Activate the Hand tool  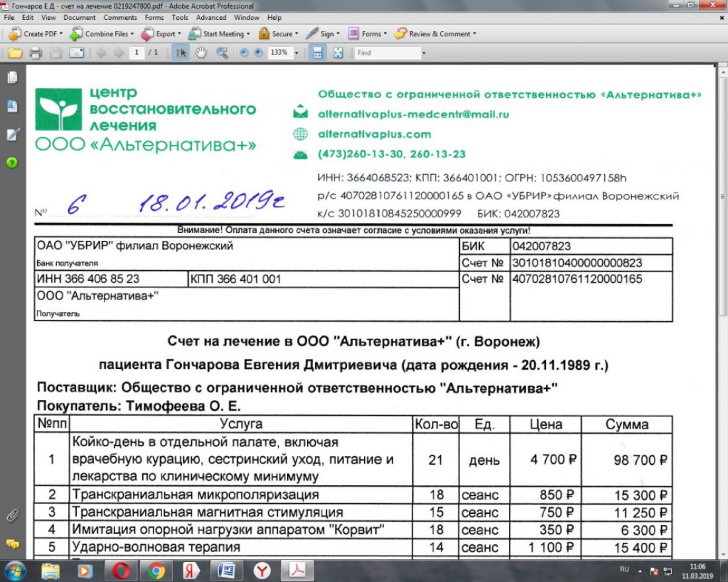click(201, 53)
